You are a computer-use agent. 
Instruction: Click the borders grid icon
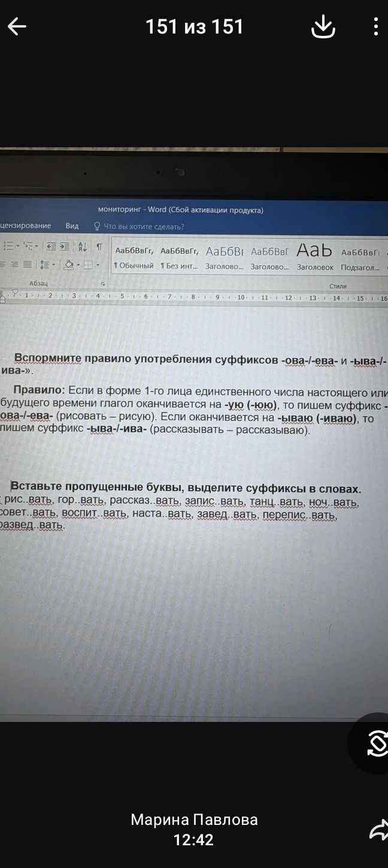[x=87, y=265]
